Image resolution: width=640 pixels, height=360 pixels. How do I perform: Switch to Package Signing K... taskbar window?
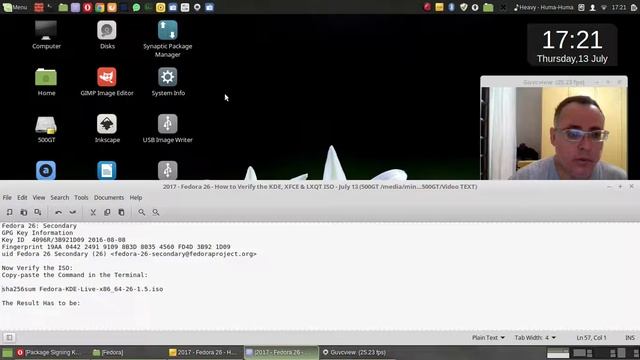(49, 352)
